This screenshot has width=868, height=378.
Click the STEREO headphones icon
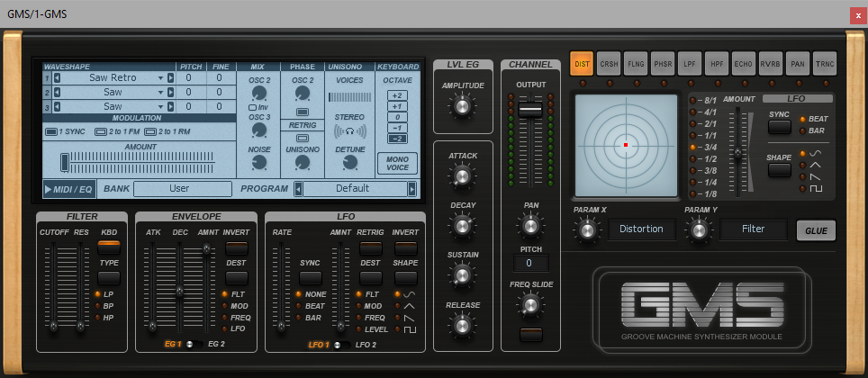349,131
